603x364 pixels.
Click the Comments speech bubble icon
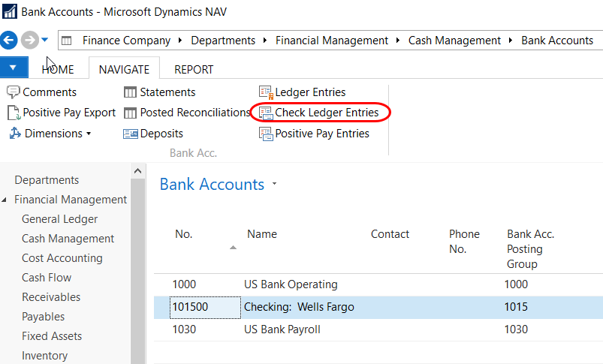click(x=14, y=92)
